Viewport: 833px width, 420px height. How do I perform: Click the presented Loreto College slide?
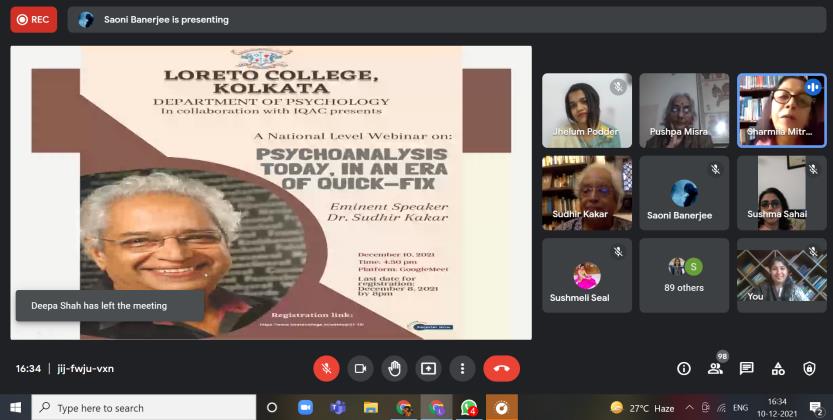(x=271, y=192)
